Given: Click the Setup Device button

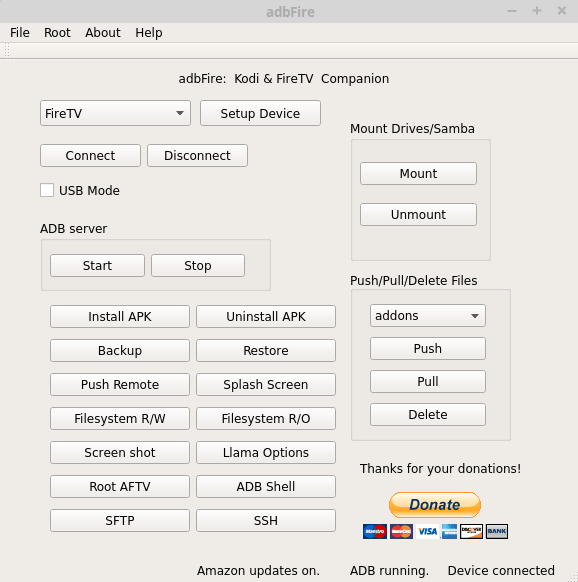Looking at the screenshot, I should point(260,113).
